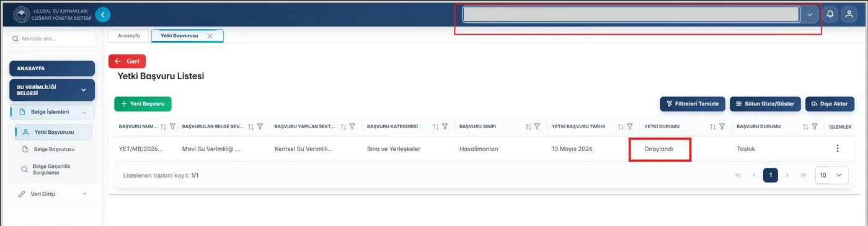This screenshot has width=868, height=226.
Task: Click the Taslak status cell
Action: (746, 149)
